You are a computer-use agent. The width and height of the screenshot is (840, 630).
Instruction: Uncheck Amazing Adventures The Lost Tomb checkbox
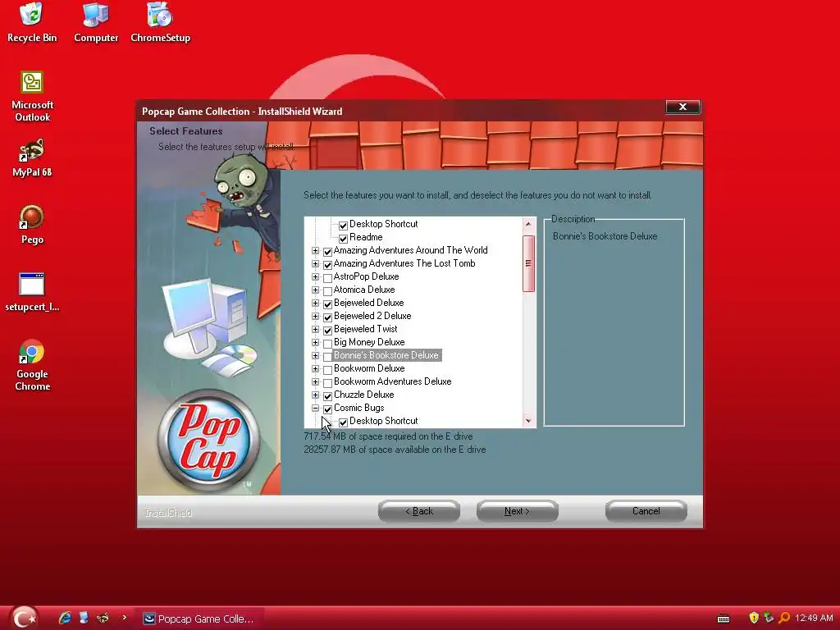328,265
